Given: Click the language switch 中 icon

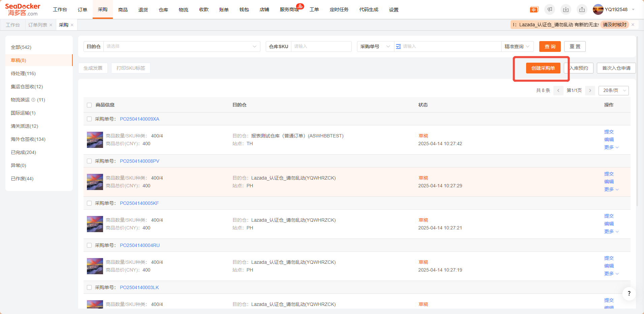Looking at the screenshot, I should tap(534, 10).
